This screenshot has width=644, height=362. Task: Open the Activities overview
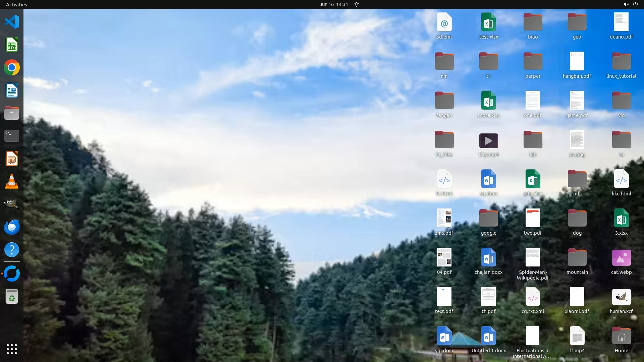click(x=16, y=4)
